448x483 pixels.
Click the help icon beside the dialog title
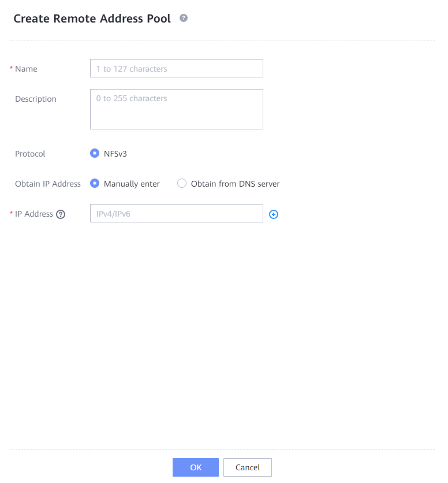(184, 18)
